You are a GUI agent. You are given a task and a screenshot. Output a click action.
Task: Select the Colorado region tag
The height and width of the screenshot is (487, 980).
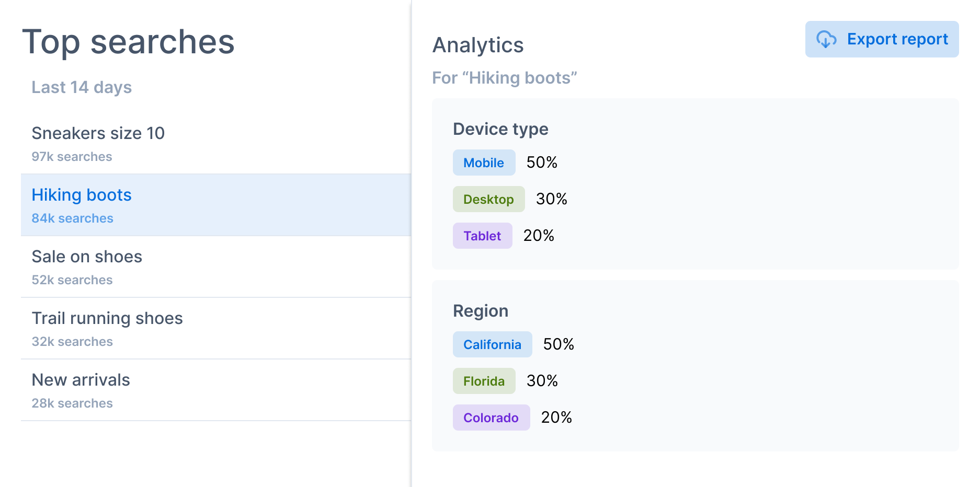491,418
